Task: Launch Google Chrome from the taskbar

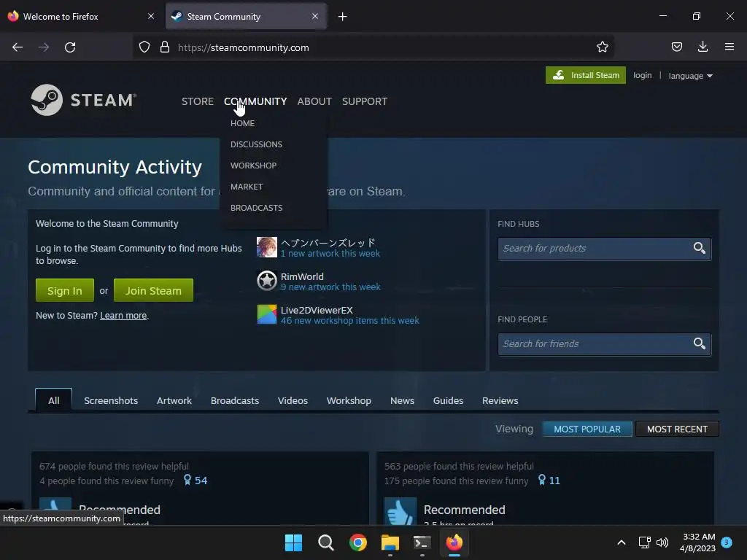Action: (357, 542)
